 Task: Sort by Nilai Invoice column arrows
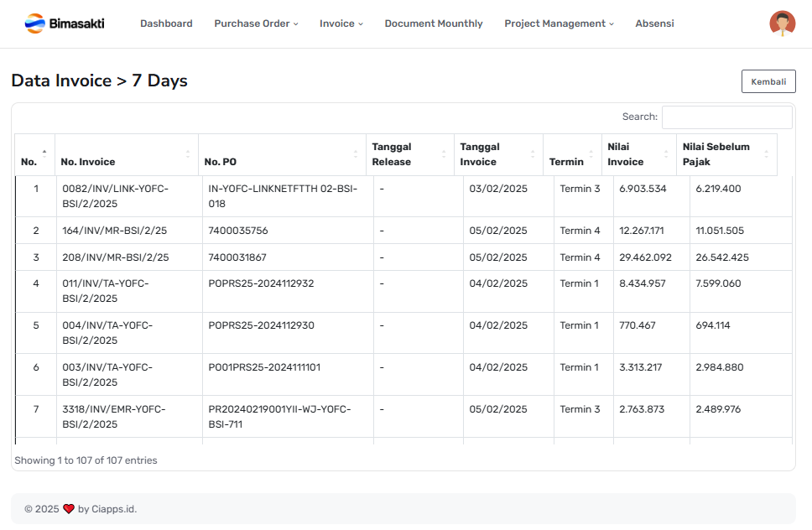pyautogui.click(x=667, y=155)
